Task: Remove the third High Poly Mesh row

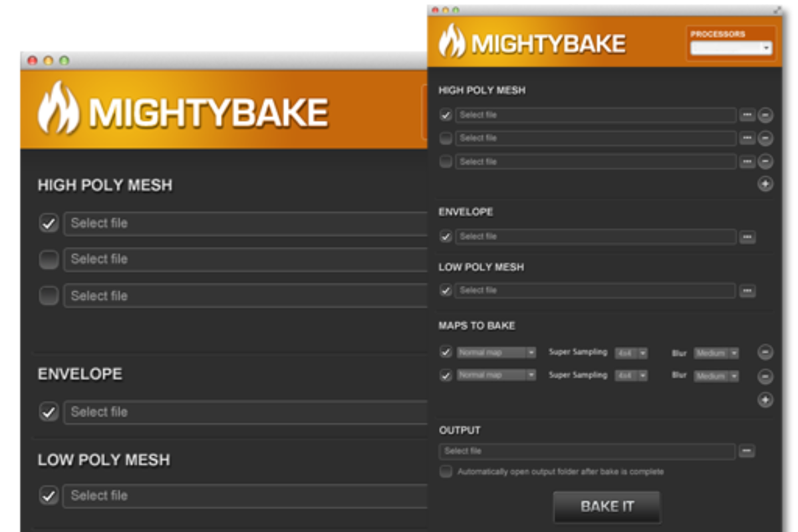Action: [x=765, y=162]
